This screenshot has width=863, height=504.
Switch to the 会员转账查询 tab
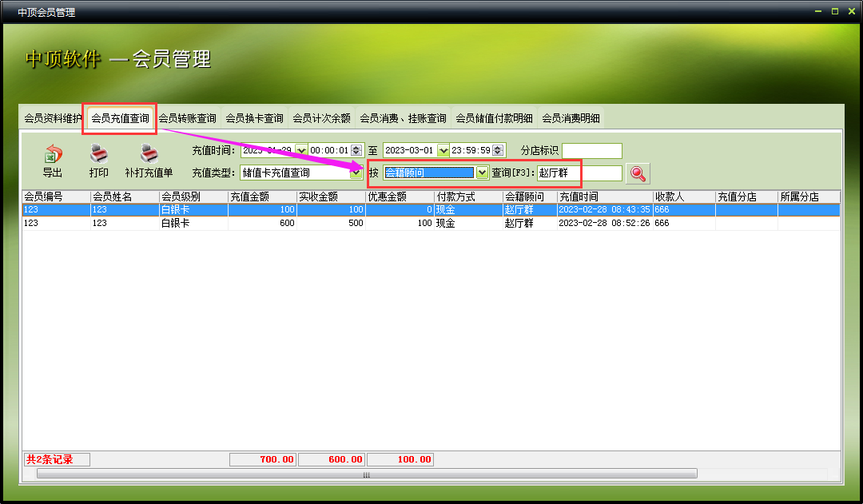tap(187, 118)
